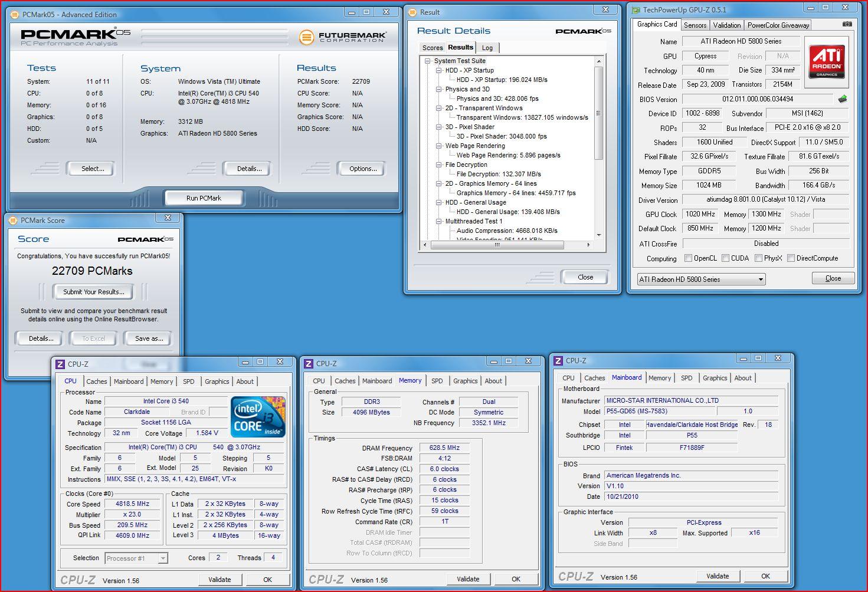Screen dimensions: 868x592
Task: Click the PCMark Score window title icon
Action: [x=14, y=220]
